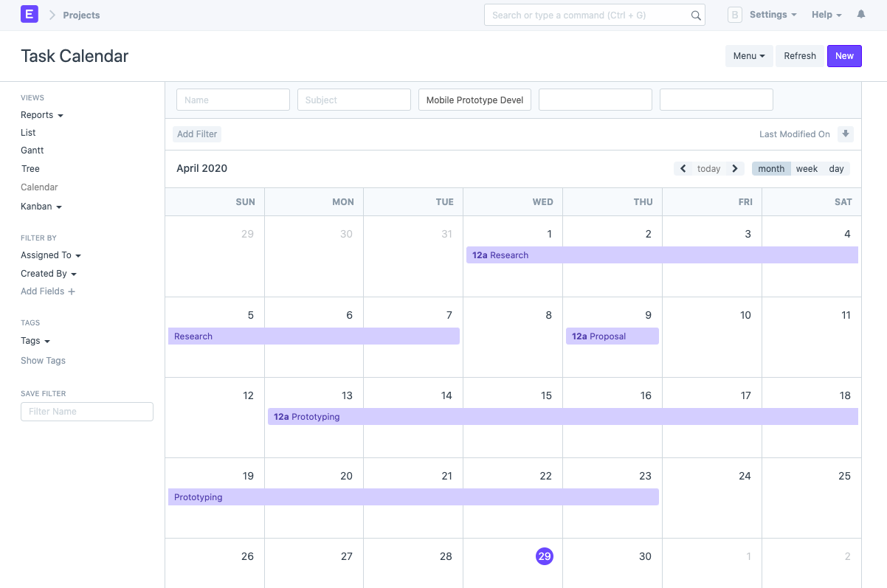Click the sort direction arrow next to Last Modified On

[x=844, y=134]
